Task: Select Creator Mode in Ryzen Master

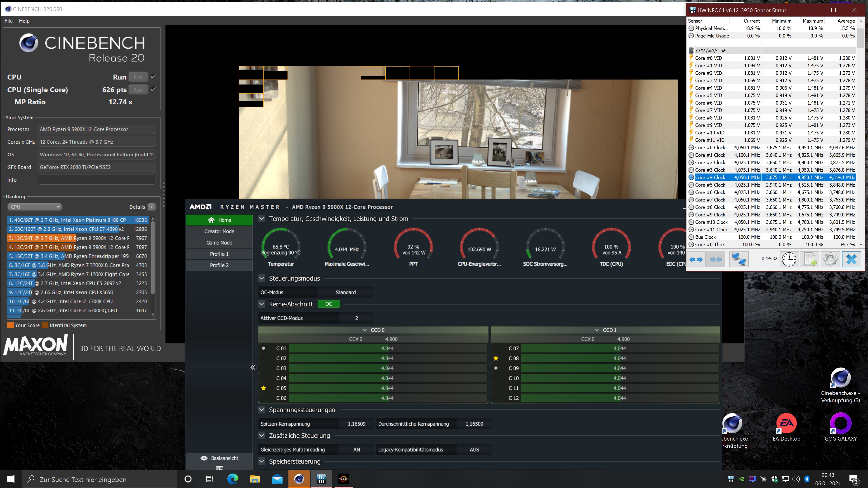Action: 219,231
